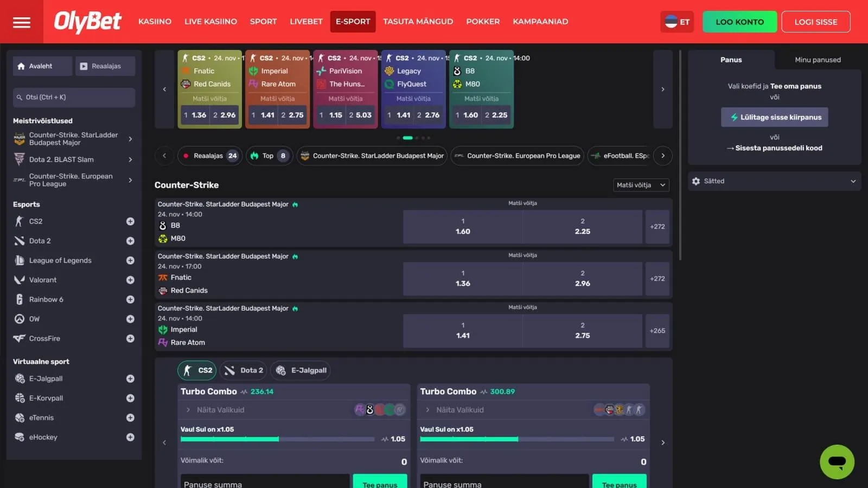The height and width of the screenshot is (488, 868).
Task: Open the live chat bubble icon
Action: (x=837, y=462)
